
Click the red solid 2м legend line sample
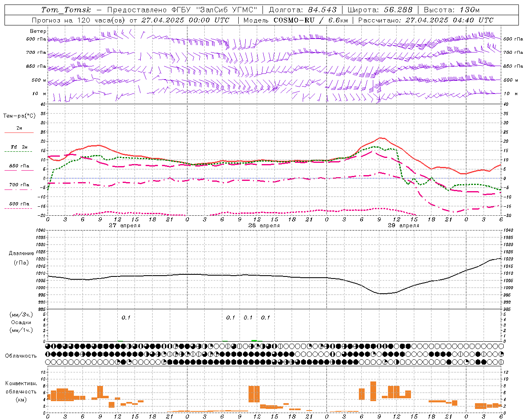(x=19, y=133)
